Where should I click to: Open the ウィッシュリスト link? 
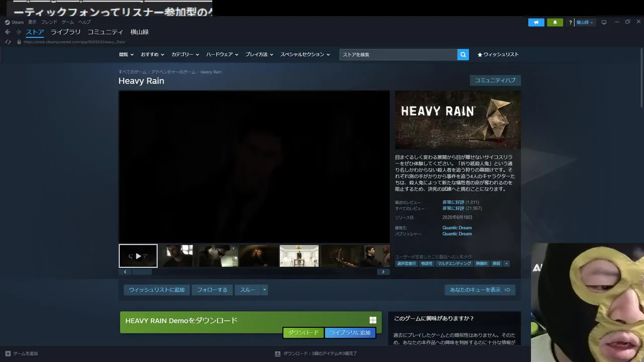498,54
